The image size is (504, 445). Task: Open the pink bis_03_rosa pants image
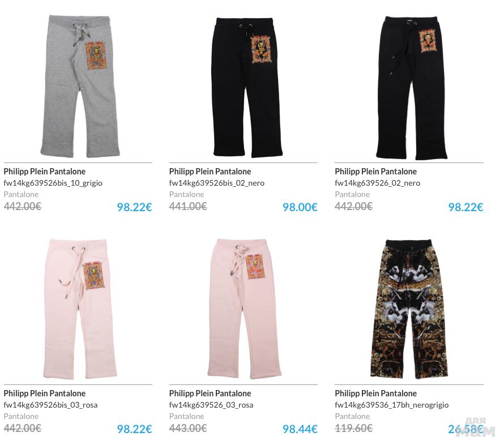pyautogui.click(x=80, y=309)
